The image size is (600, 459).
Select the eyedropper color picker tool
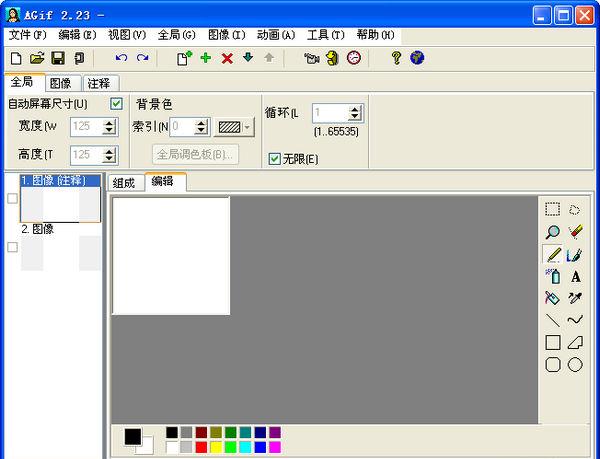click(575, 298)
